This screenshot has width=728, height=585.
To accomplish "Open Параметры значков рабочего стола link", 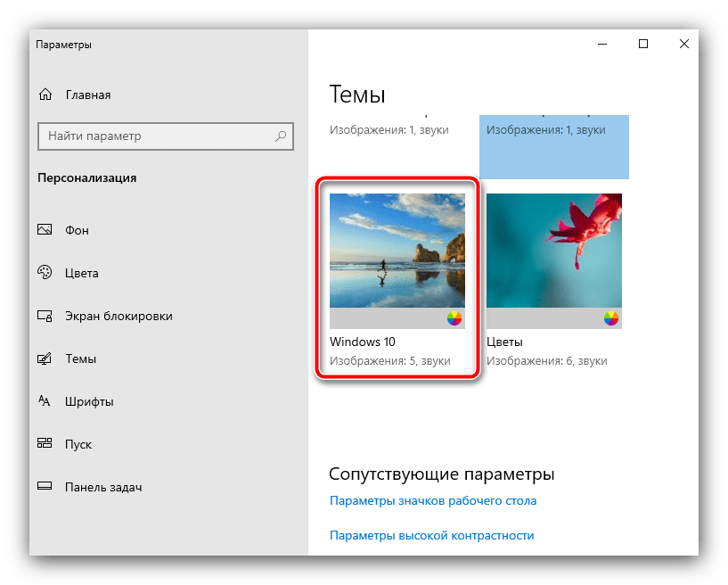I will [433, 501].
